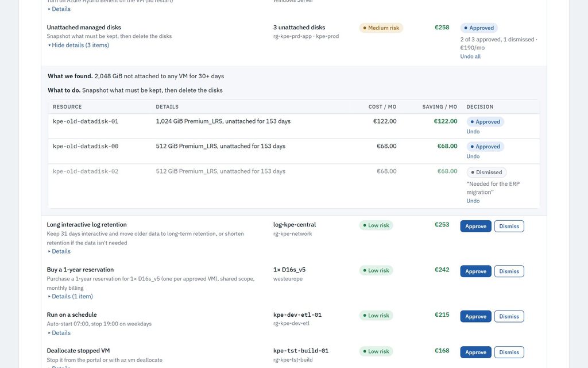
Task: Approve Long interactive log retention recommendation
Action: [x=475, y=226]
